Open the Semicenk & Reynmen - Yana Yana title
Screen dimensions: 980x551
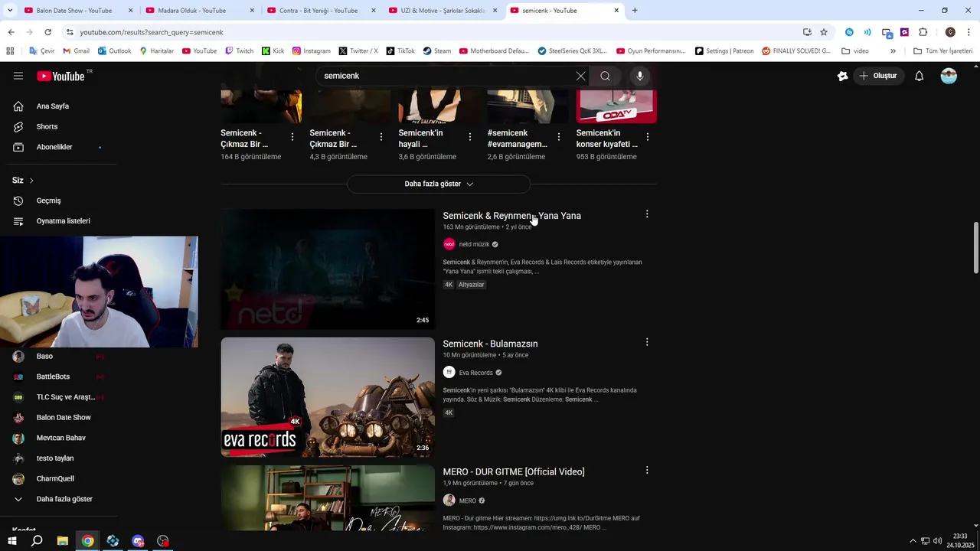511,216
